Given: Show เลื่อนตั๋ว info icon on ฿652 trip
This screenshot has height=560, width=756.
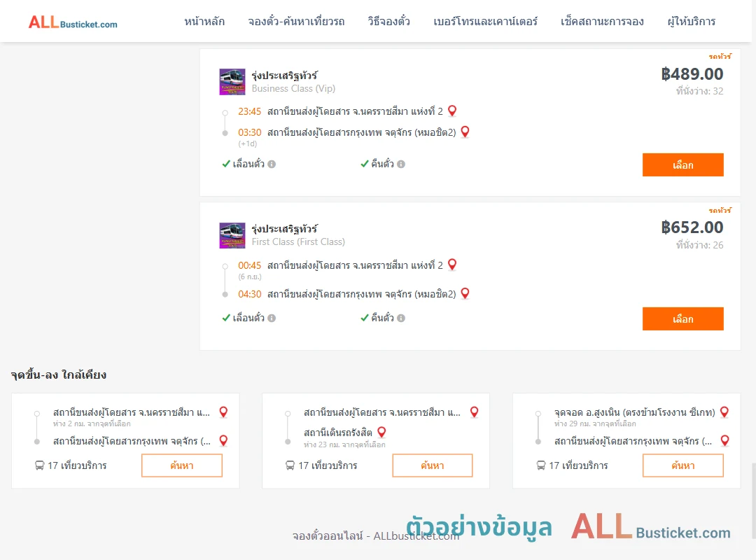Looking at the screenshot, I should point(272,318).
